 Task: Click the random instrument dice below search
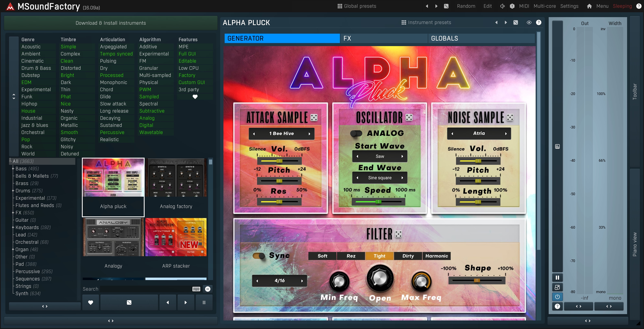(x=129, y=302)
